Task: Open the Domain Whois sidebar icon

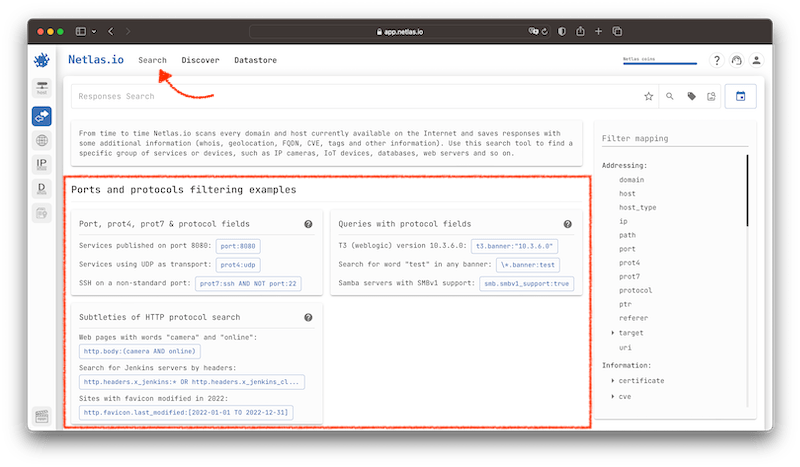Action: click(x=42, y=188)
